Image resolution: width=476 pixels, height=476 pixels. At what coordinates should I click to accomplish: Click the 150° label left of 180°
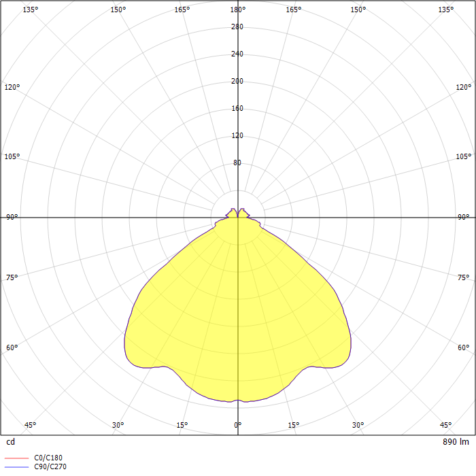118,10
